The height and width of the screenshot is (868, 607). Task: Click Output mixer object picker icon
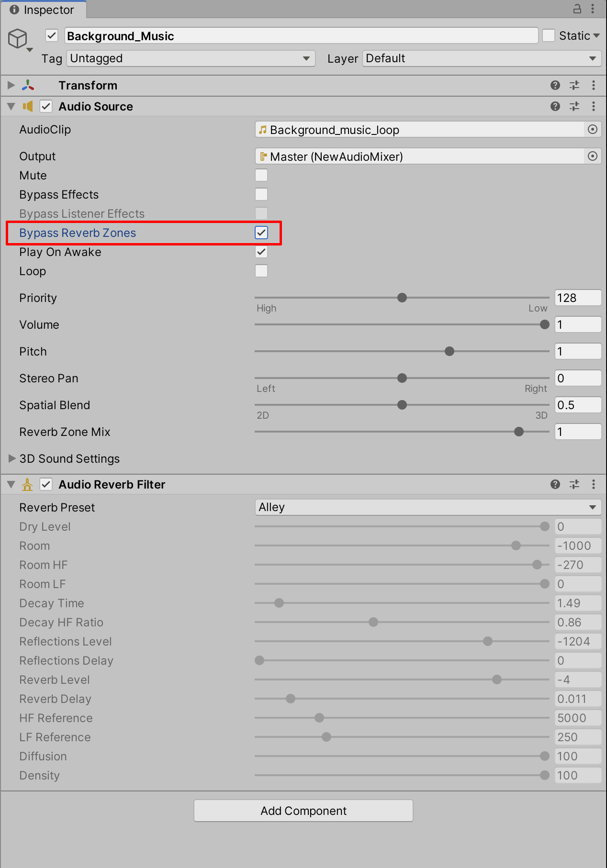[x=593, y=156]
